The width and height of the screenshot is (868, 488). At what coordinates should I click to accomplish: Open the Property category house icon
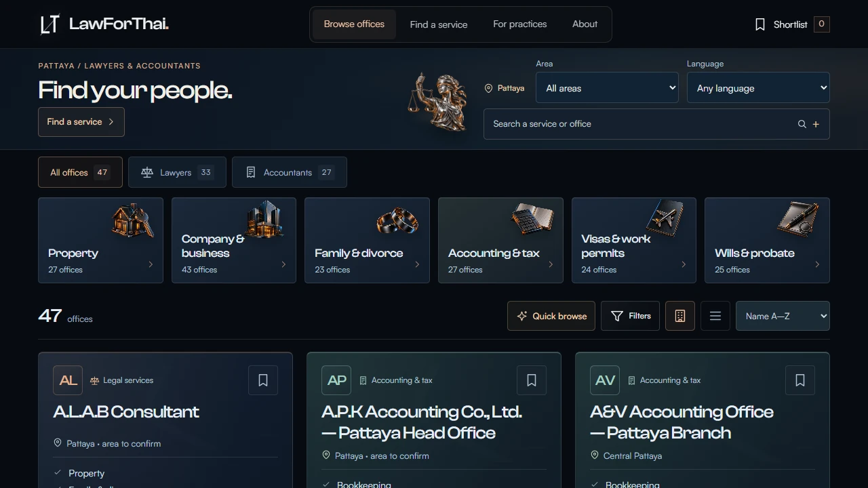132,220
